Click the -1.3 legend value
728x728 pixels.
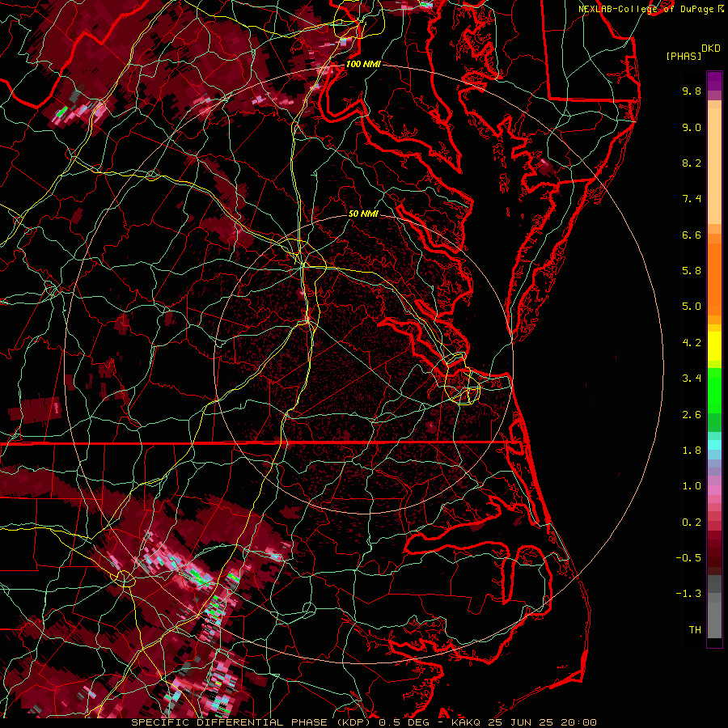688,594
